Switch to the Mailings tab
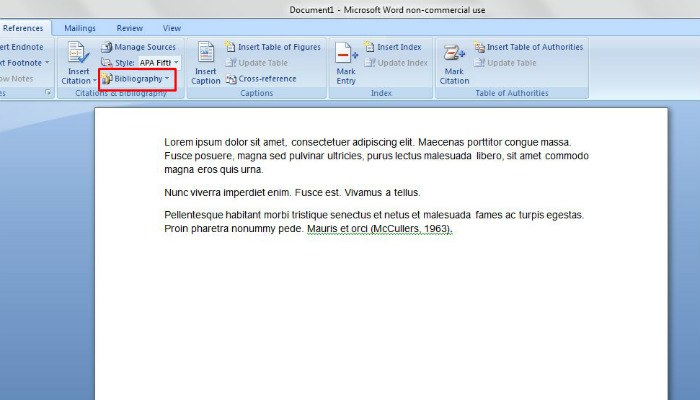Viewport: 700px width, 400px height. click(x=80, y=28)
